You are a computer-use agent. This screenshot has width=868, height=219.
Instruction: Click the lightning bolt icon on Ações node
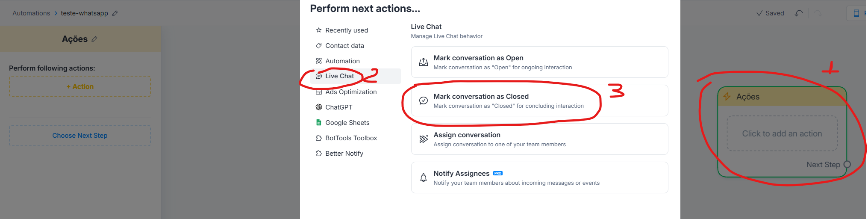pos(727,96)
